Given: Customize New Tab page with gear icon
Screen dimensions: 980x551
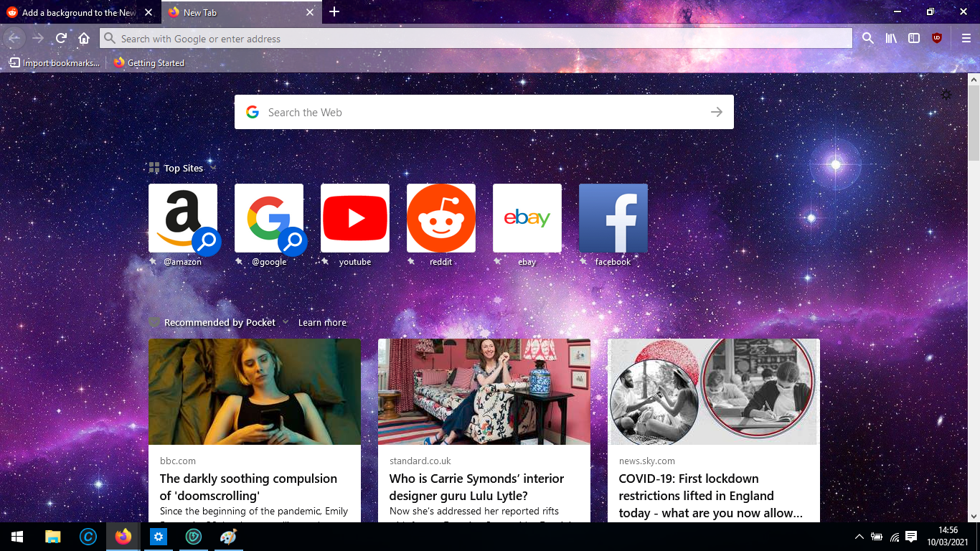Looking at the screenshot, I should (x=946, y=95).
